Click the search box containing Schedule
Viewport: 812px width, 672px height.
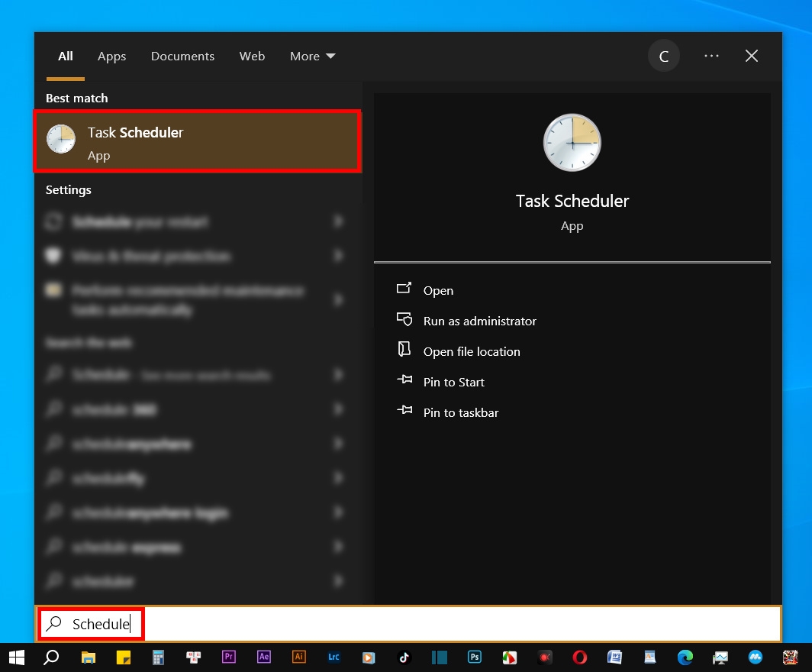click(408, 623)
